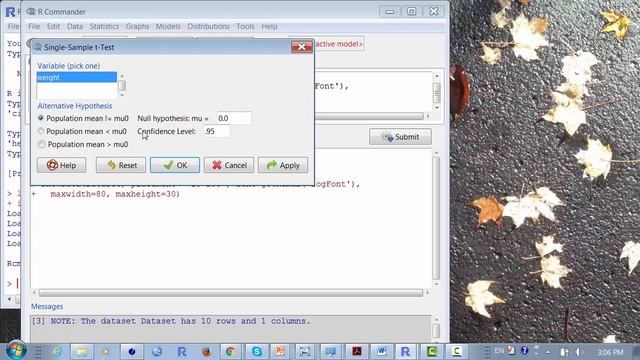Click the Reset button

121,165
